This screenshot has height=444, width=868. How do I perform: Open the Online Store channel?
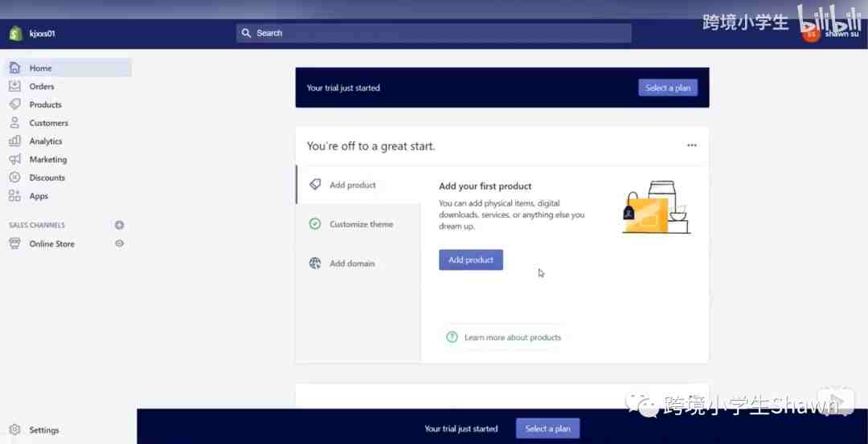click(x=51, y=244)
